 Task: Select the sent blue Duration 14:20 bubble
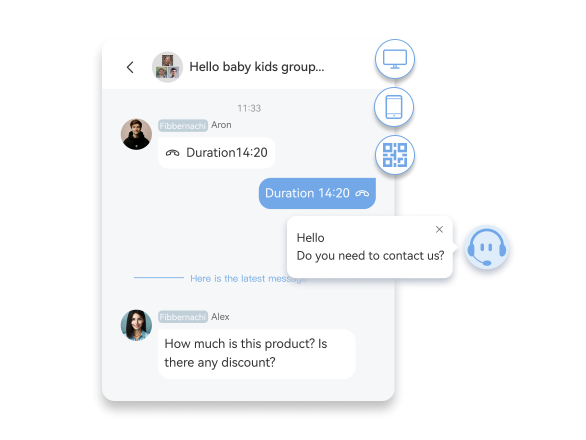coord(317,193)
